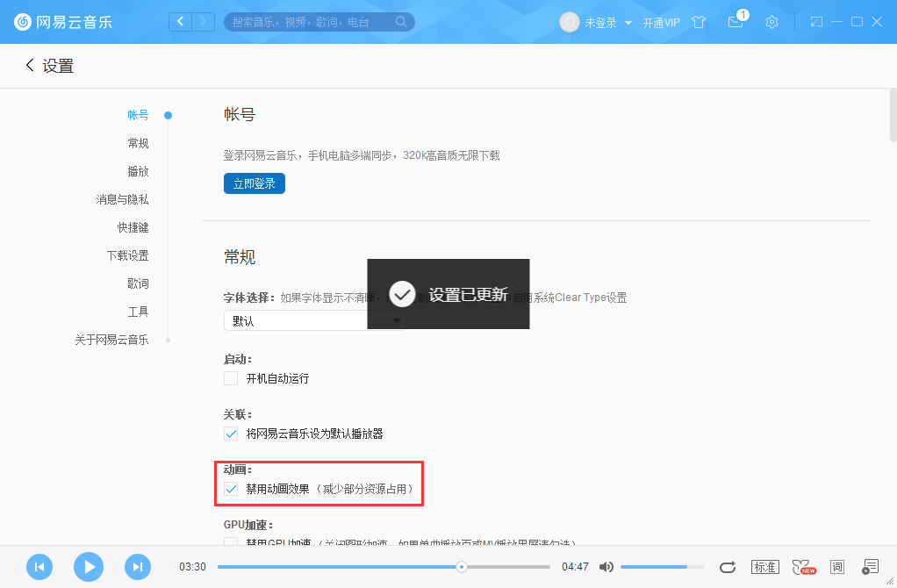This screenshot has height=588, width=897.
Task: Open the playlist queue icon
Action: click(870, 567)
